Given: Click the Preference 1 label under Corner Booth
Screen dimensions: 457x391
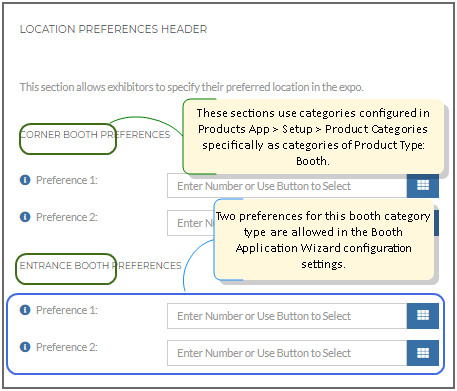Looking at the screenshot, I should tap(67, 180).
